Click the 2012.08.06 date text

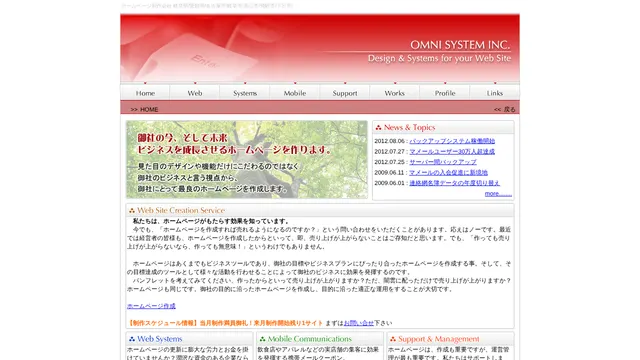(389, 141)
